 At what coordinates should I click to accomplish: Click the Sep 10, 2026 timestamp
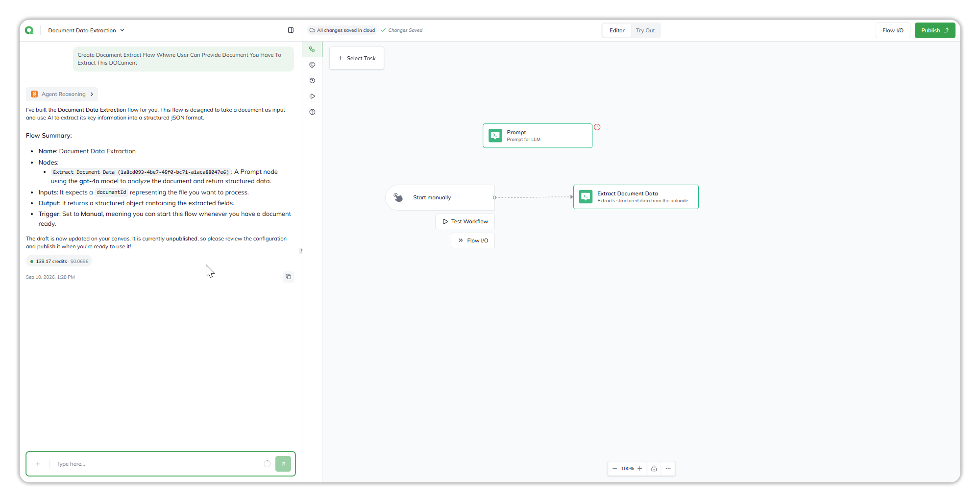(50, 277)
